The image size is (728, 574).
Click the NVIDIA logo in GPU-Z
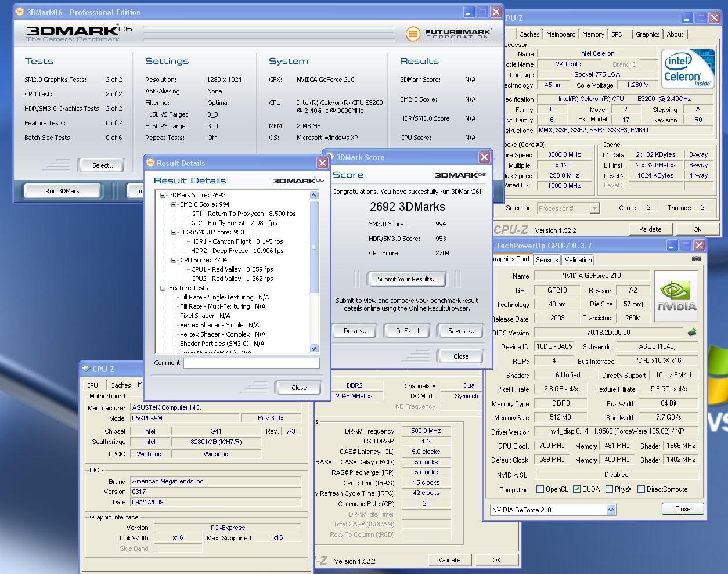click(677, 296)
